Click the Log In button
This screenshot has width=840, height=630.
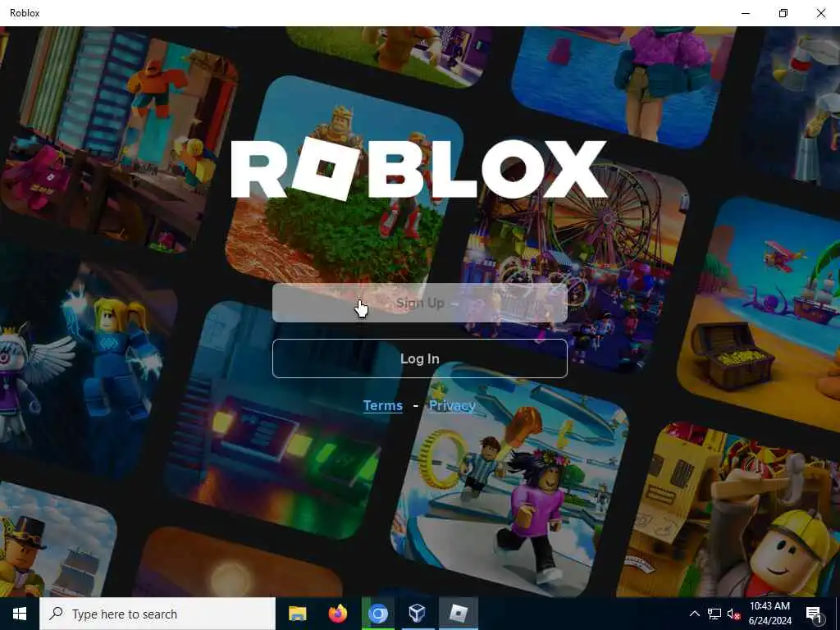coord(419,358)
